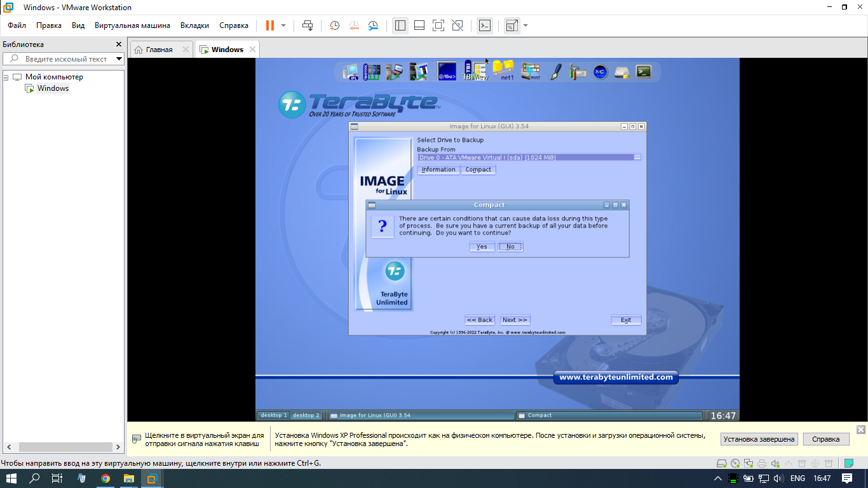Toggle the library sidebar view icon
Image resolution: width=868 pixels, height=488 pixels.
(x=400, y=25)
